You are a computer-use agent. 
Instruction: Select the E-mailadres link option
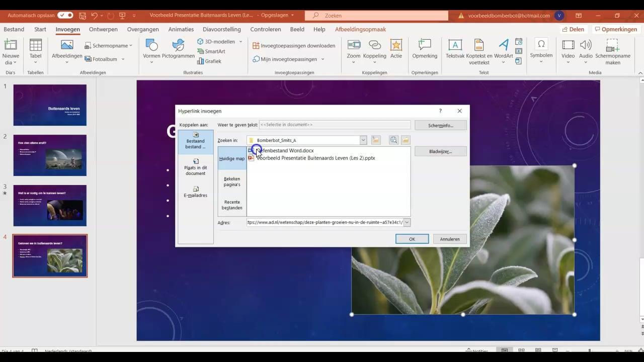pyautogui.click(x=196, y=192)
